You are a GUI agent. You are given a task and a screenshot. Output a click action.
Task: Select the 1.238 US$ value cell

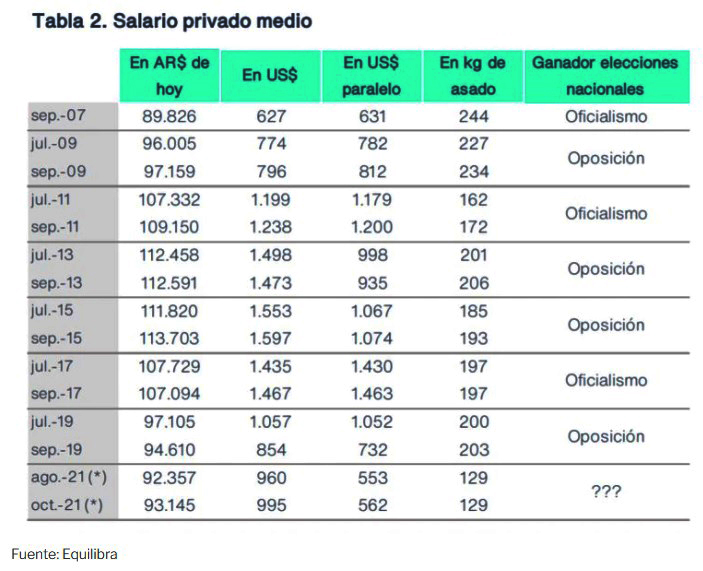click(x=271, y=227)
